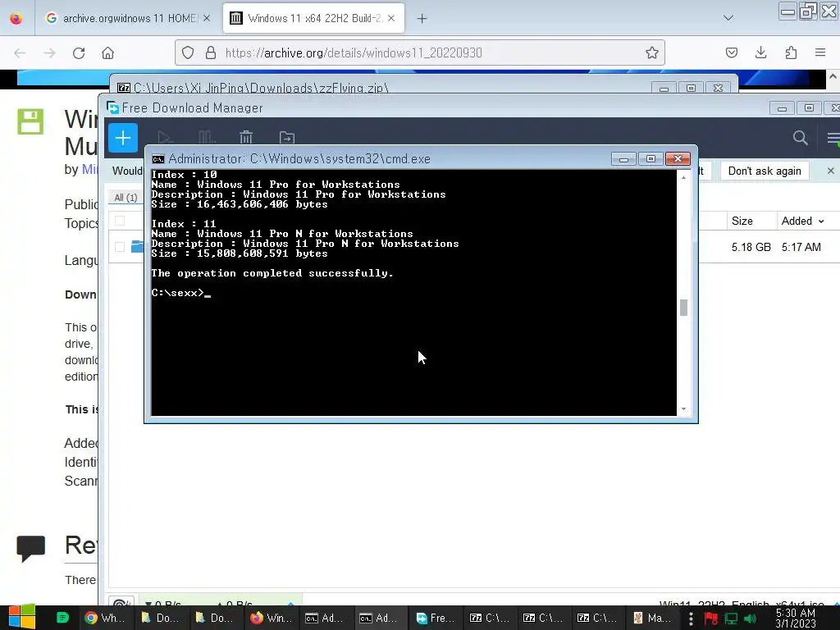Screen dimensions: 840x630
Task: Click the add new download plus button
Action: point(123,138)
